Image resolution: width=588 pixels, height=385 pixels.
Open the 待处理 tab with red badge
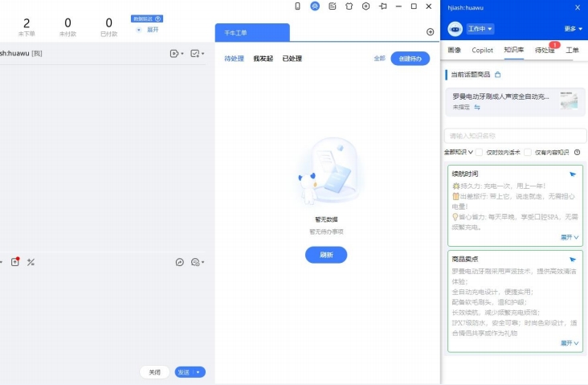tap(545, 51)
